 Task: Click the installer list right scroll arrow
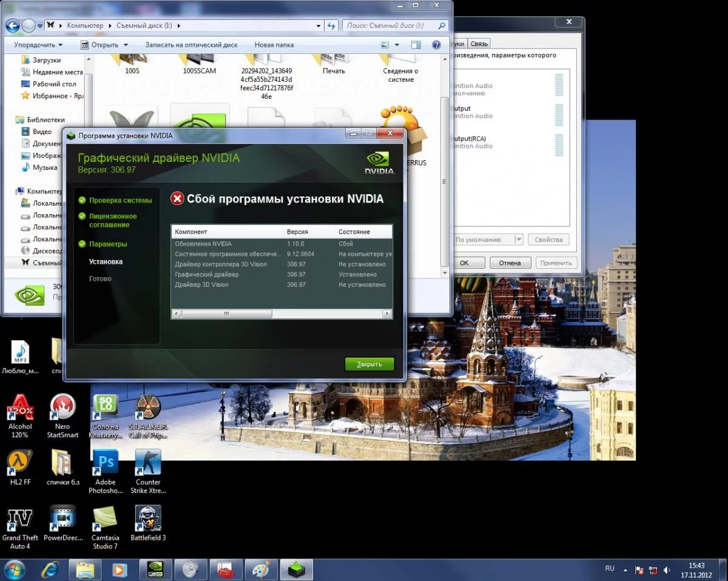point(387,314)
